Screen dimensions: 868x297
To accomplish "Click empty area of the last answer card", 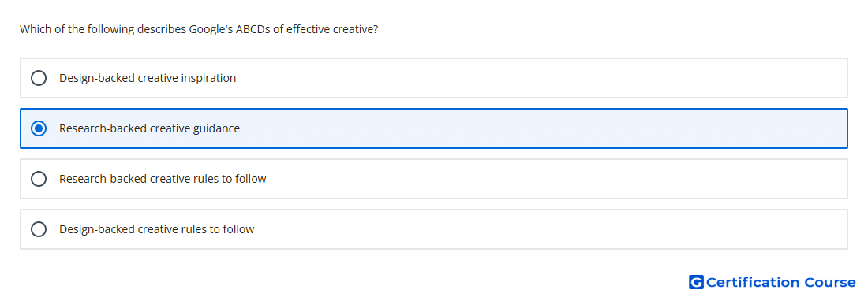I will pyautogui.click(x=554, y=229).
